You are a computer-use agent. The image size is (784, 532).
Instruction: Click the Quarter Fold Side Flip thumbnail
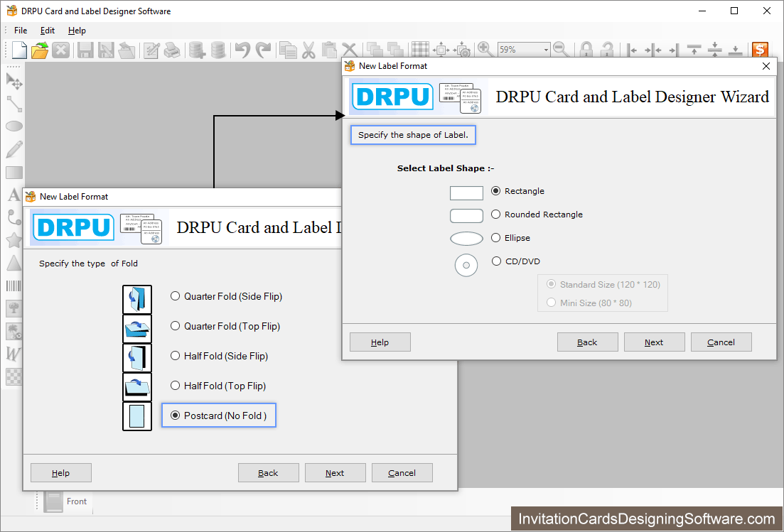137,299
